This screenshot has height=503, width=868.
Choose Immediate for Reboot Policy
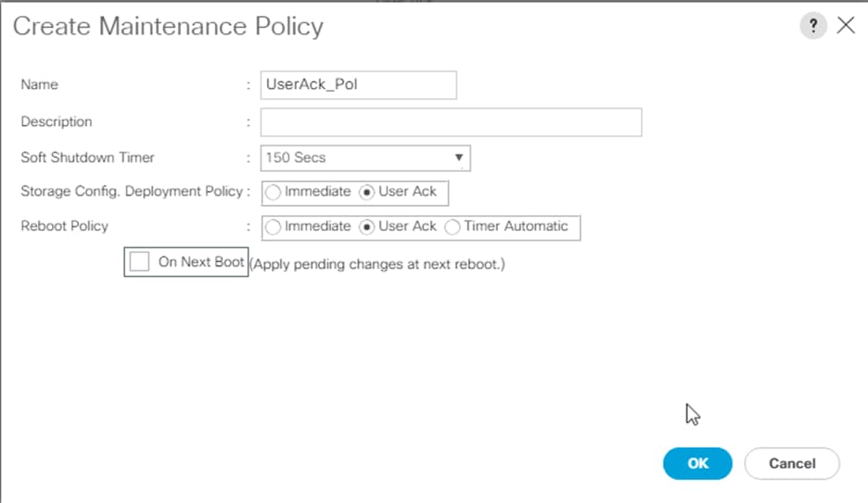click(273, 227)
